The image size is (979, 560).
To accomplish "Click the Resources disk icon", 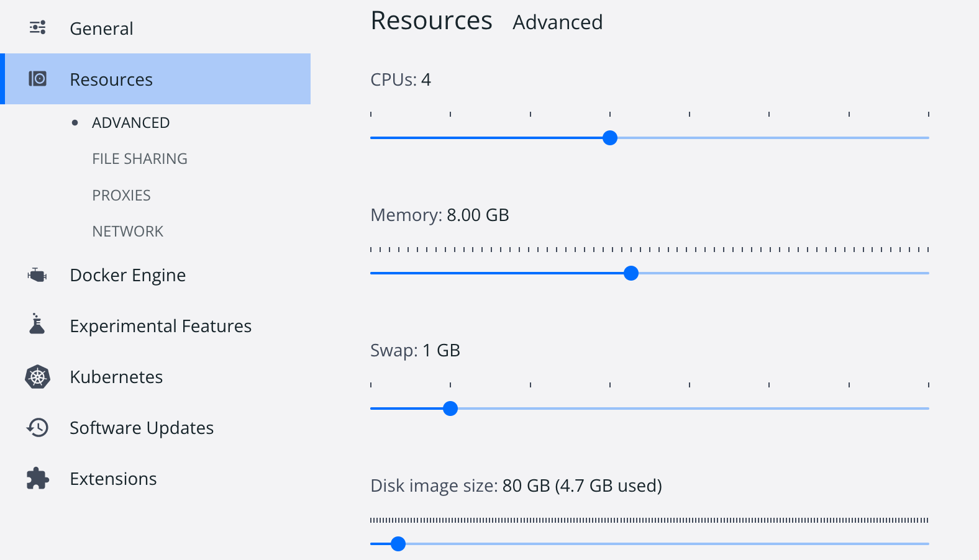I will pos(38,79).
